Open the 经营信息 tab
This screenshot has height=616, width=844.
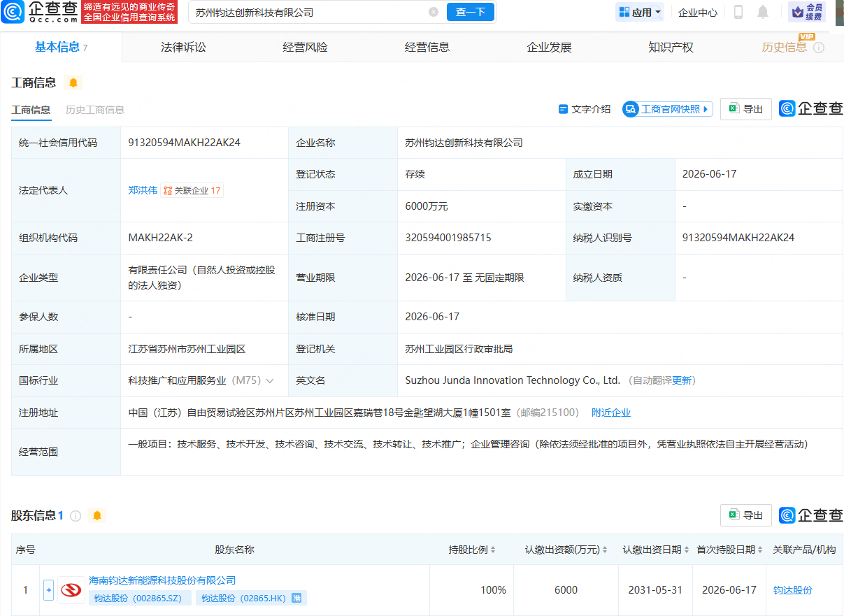(427, 48)
